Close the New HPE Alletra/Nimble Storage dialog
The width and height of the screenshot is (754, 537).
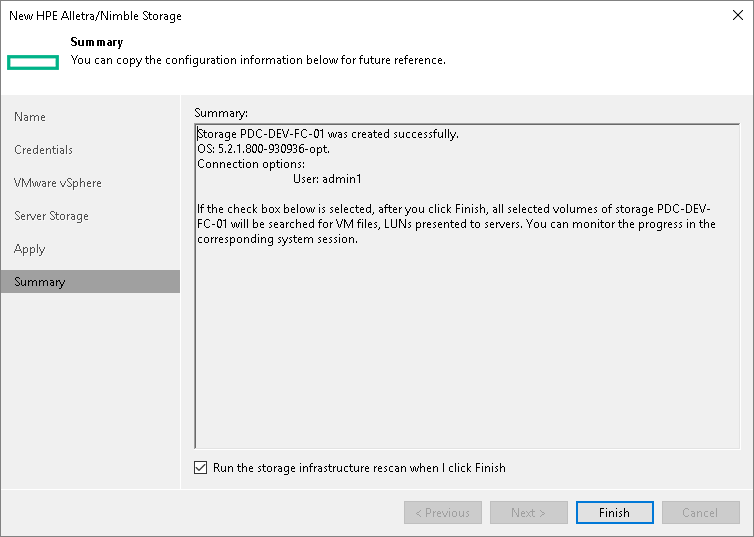pos(738,15)
